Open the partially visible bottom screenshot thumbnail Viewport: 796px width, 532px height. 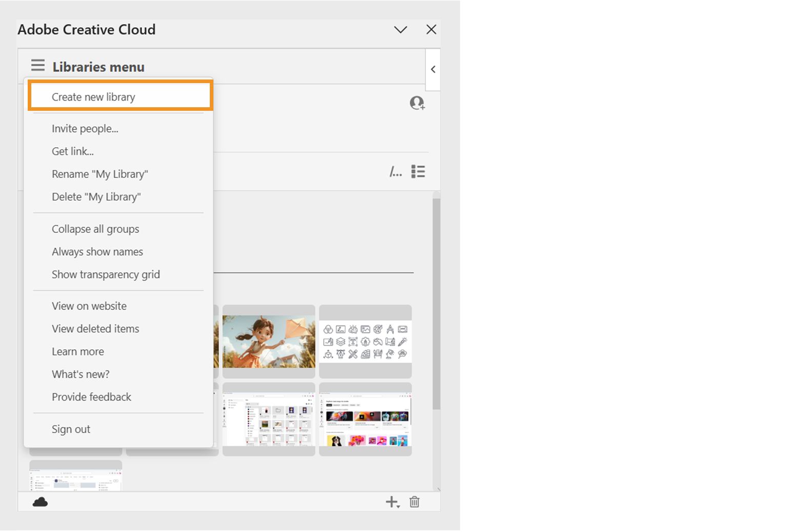[76, 476]
